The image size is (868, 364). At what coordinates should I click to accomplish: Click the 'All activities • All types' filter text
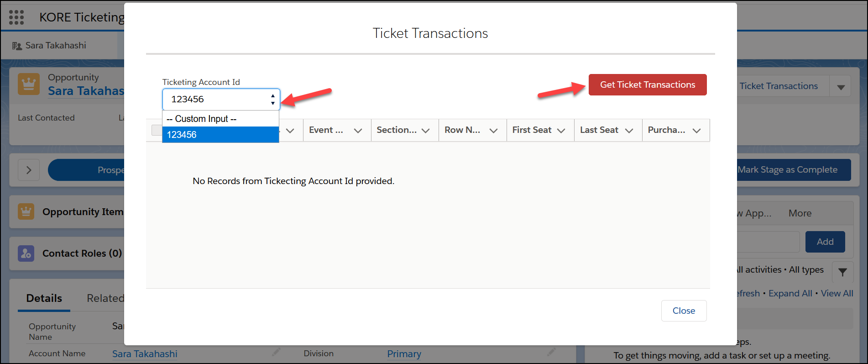(780, 270)
